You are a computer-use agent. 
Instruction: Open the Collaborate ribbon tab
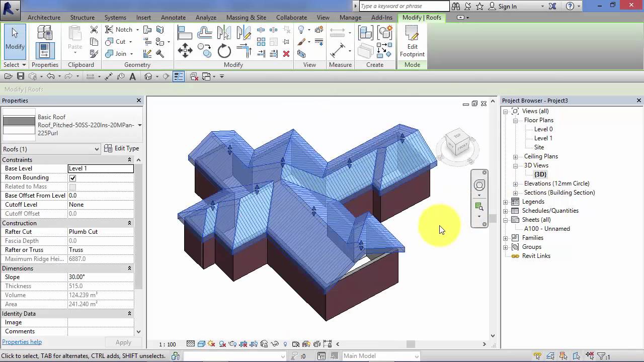pyautogui.click(x=291, y=18)
